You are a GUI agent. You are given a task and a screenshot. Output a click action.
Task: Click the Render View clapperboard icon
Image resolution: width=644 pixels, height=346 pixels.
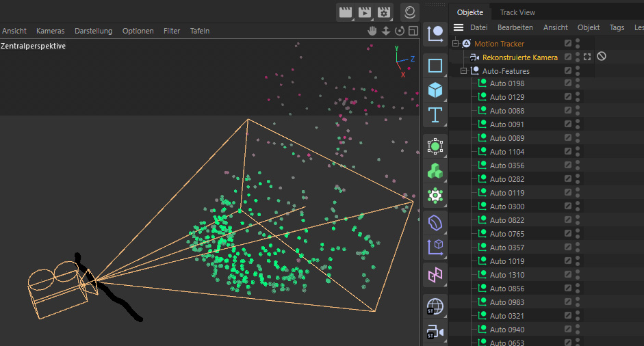click(x=346, y=12)
